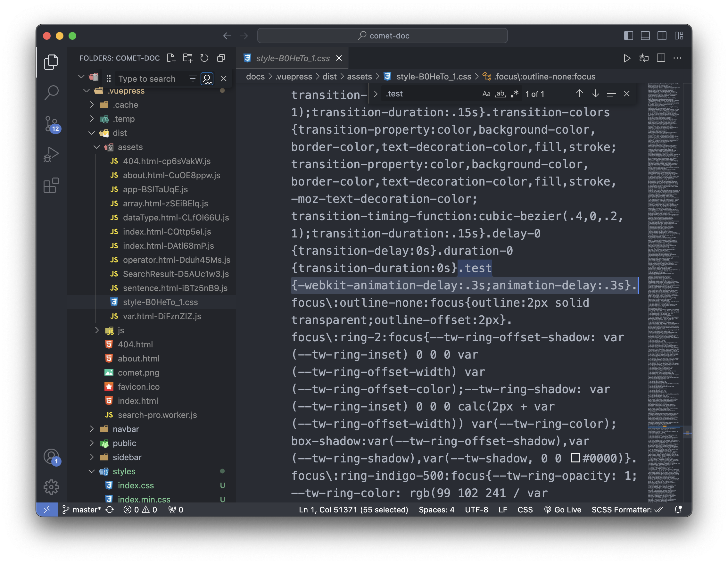Viewport: 728px width, 564px height.
Task: Click the notifications bell in status bar
Action: click(678, 510)
